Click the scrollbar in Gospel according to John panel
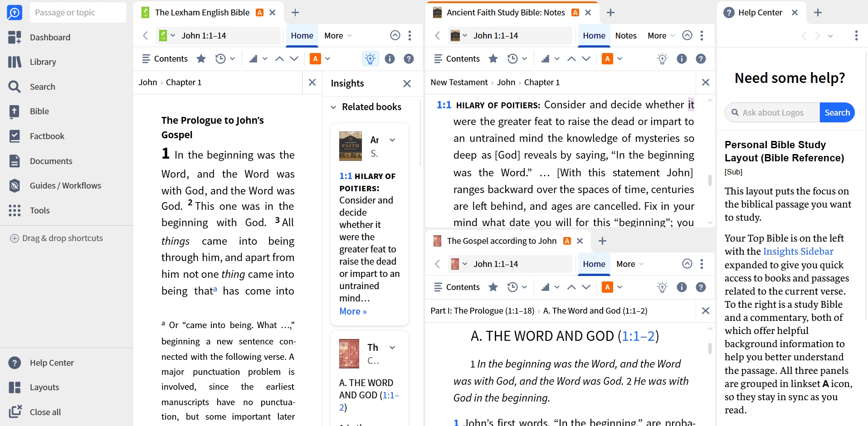 [x=710, y=348]
